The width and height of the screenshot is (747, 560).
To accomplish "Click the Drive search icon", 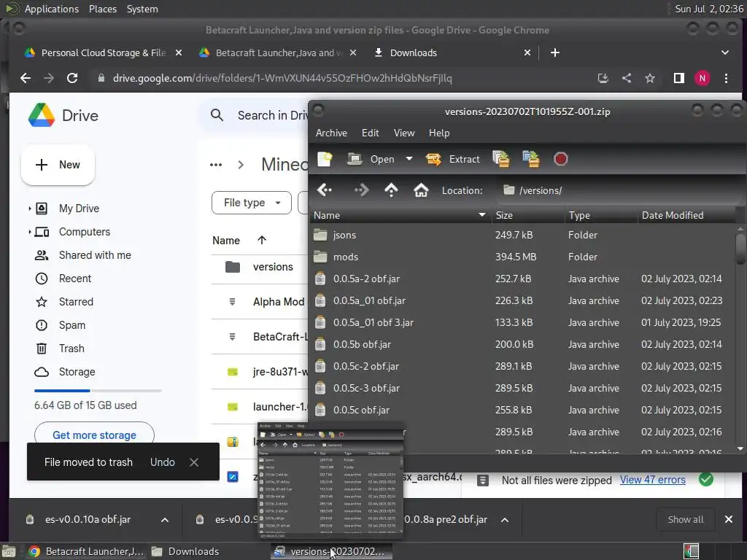I will coord(217,114).
